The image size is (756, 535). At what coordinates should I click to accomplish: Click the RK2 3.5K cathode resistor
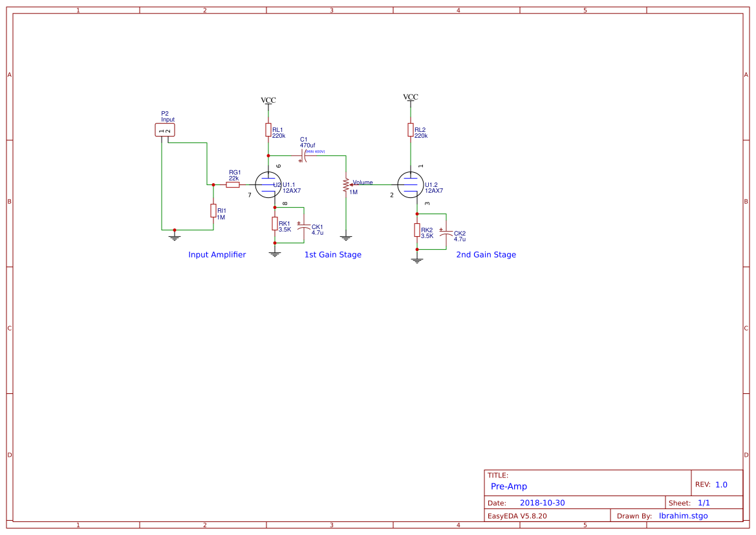tap(417, 230)
